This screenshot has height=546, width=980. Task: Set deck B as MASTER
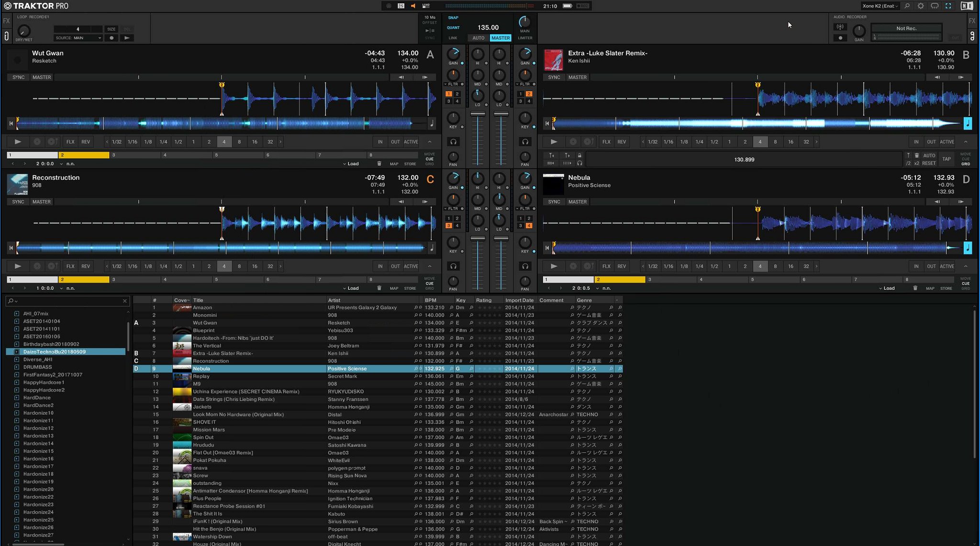click(577, 77)
